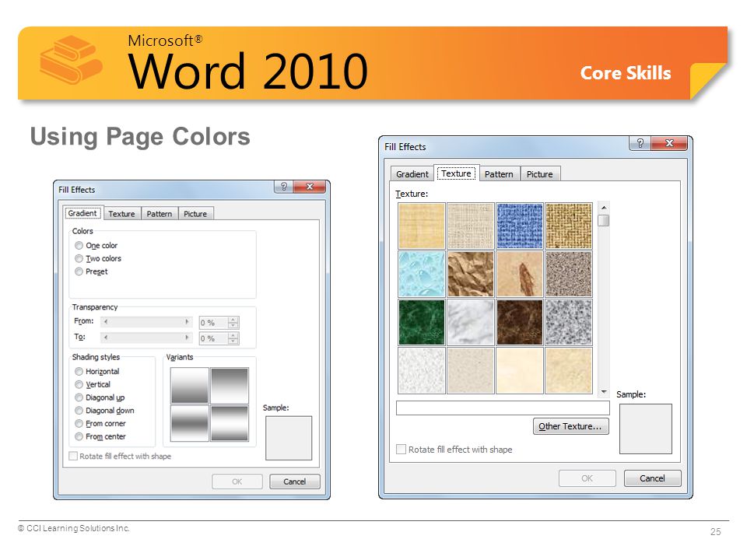Select Texture tab in right Fill Effects dialog
Image resolution: width=747 pixels, height=560 pixels.
(x=457, y=173)
